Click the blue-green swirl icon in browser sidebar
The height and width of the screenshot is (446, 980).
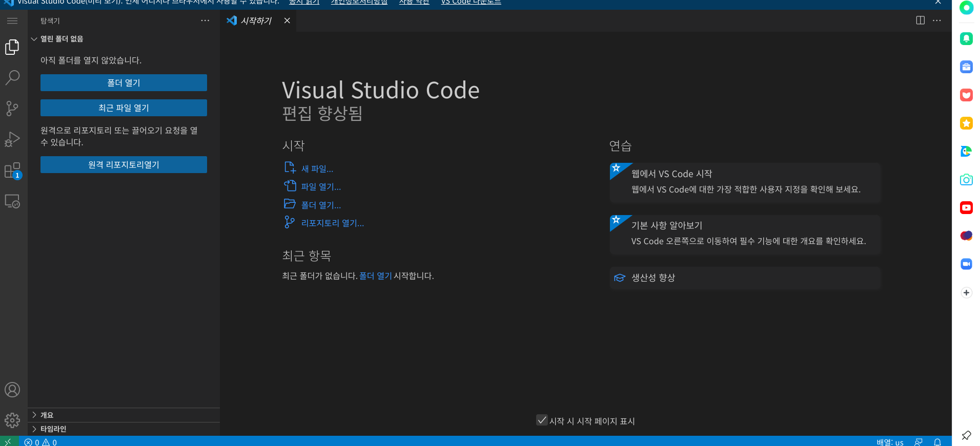point(966,151)
